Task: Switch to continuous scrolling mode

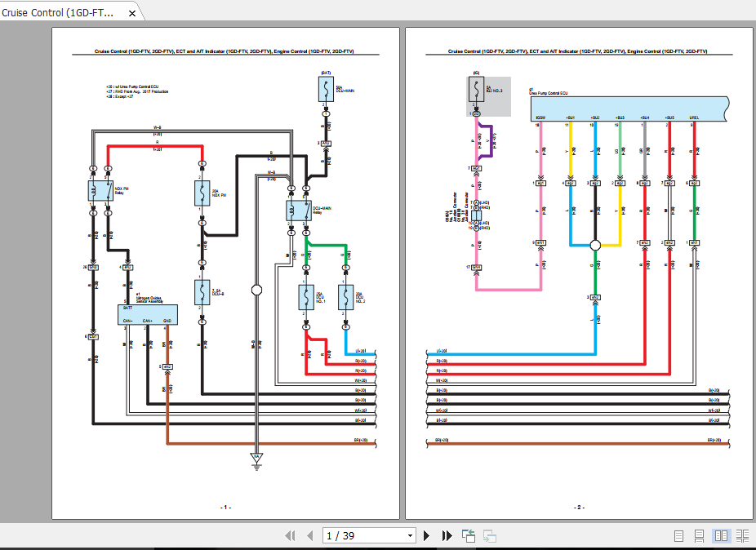Action: click(699, 535)
